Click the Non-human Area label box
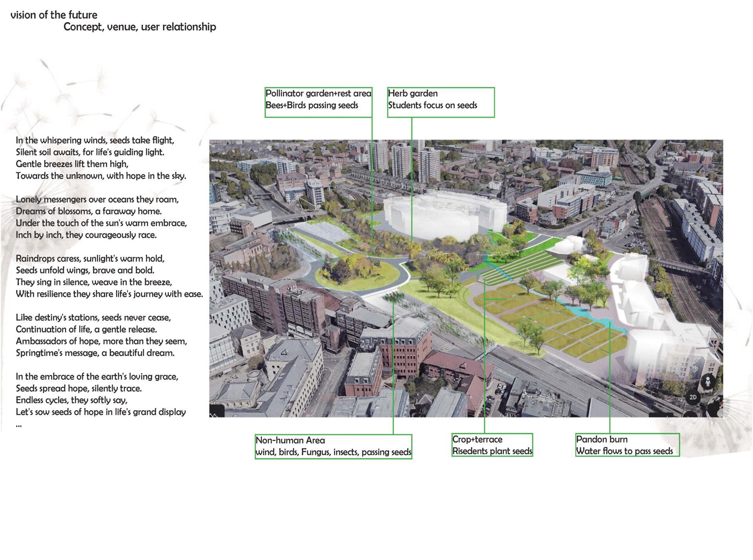Screen dimensions: 753x560 click(333, 446)
